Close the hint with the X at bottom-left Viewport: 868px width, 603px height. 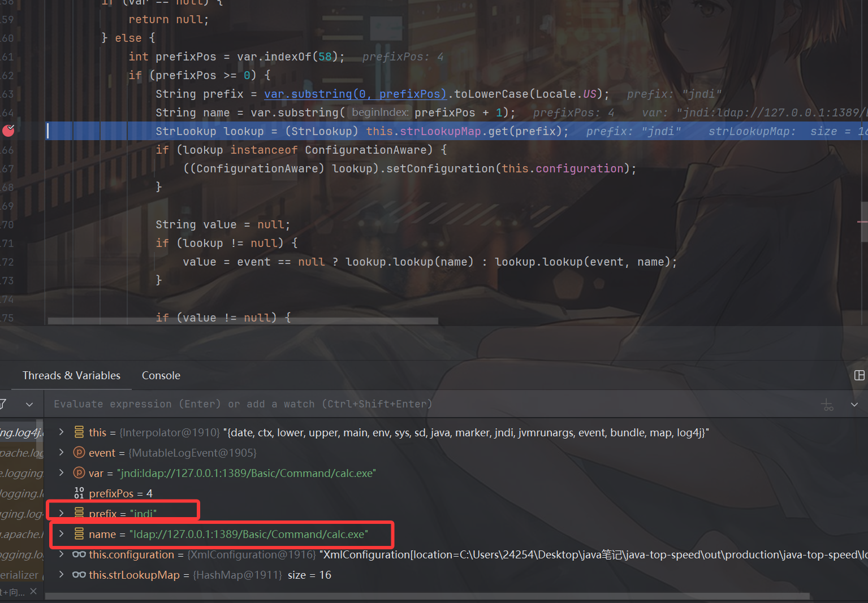point(33,591)
